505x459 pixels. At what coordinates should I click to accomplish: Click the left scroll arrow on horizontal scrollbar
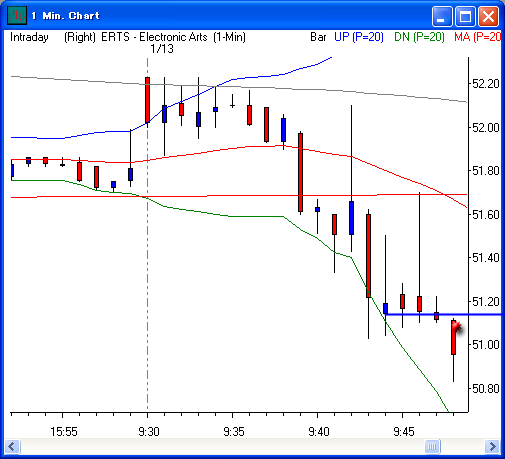(x=12, y=446)
